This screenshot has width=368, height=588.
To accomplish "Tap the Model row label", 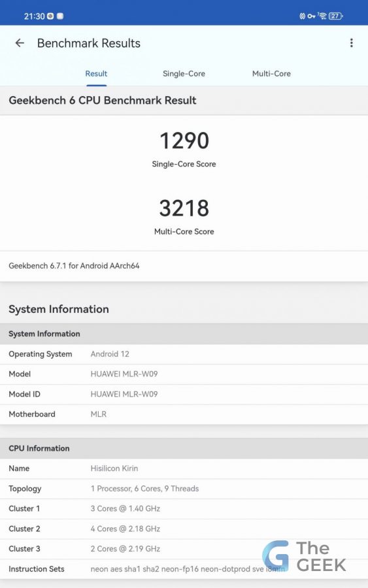I will (20, 374).
